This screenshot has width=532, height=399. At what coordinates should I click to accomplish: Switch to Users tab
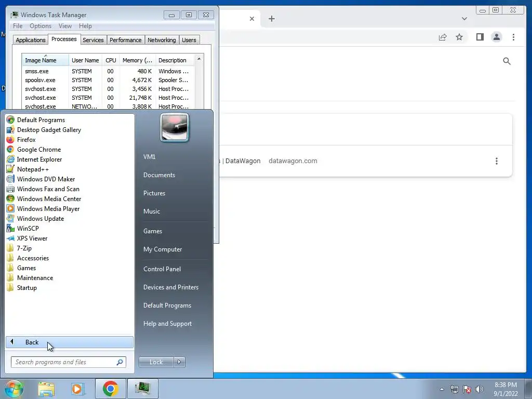pyautogui.click(x=189, y=40)
